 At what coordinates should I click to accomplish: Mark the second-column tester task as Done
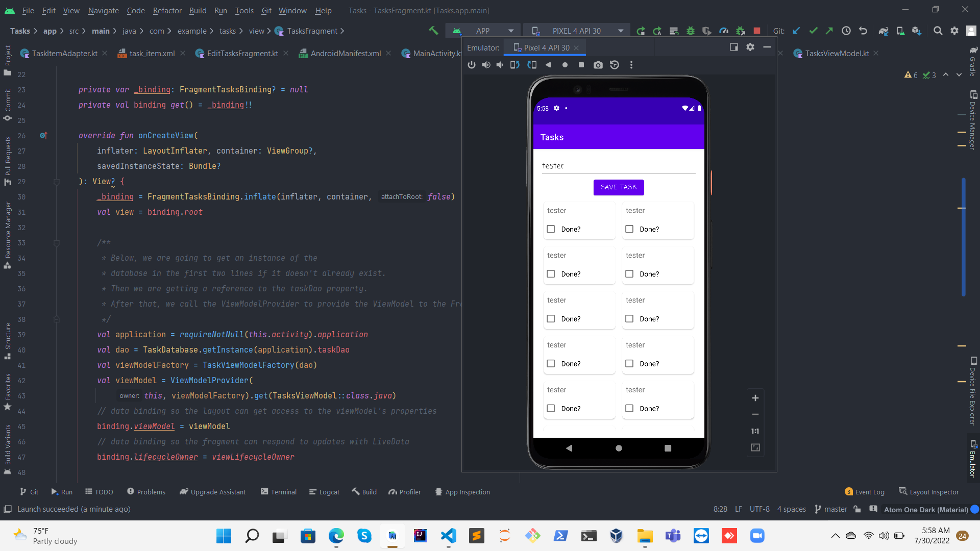[x=629, y=229]
